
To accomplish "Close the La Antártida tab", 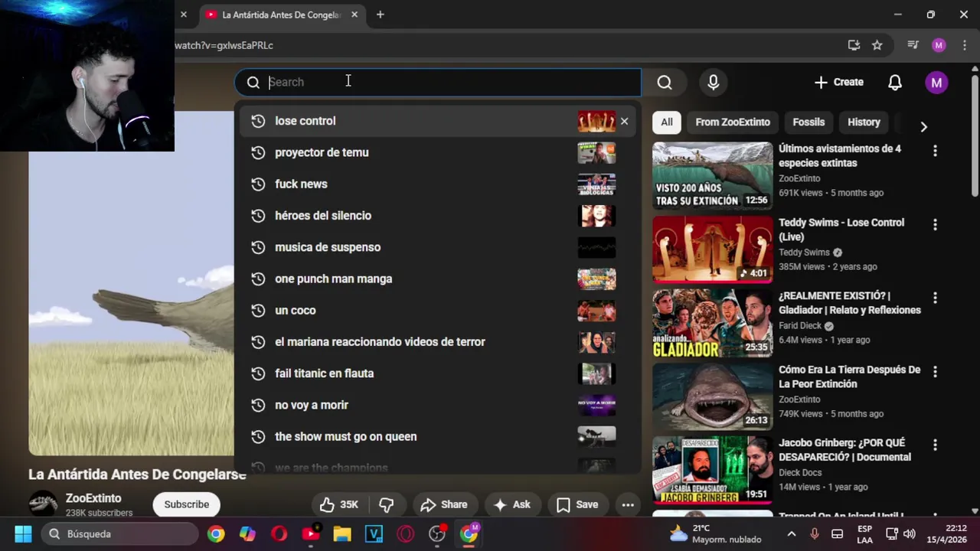I will click(354, 15).
